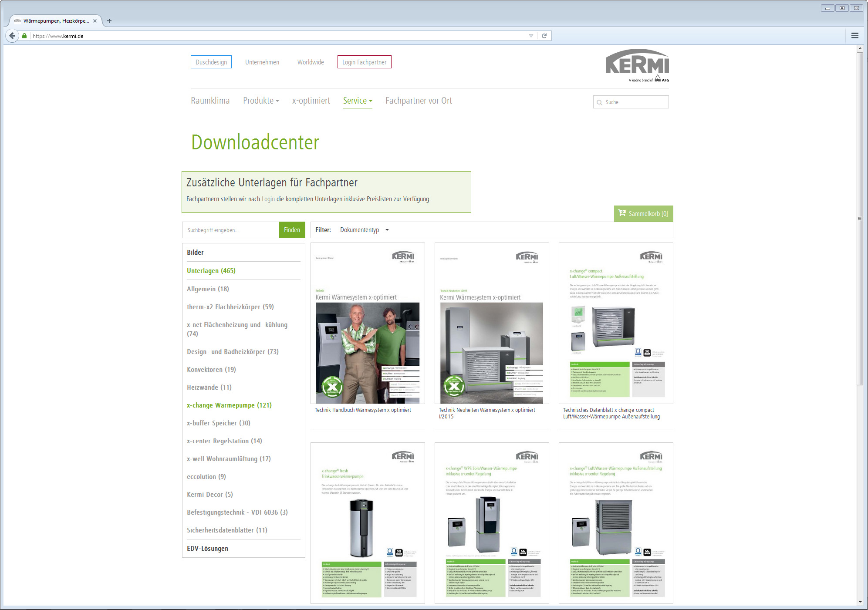This screenshot has width=868, height=610.
Task: Open a new browser tab with plus
Action: point(109,21)
